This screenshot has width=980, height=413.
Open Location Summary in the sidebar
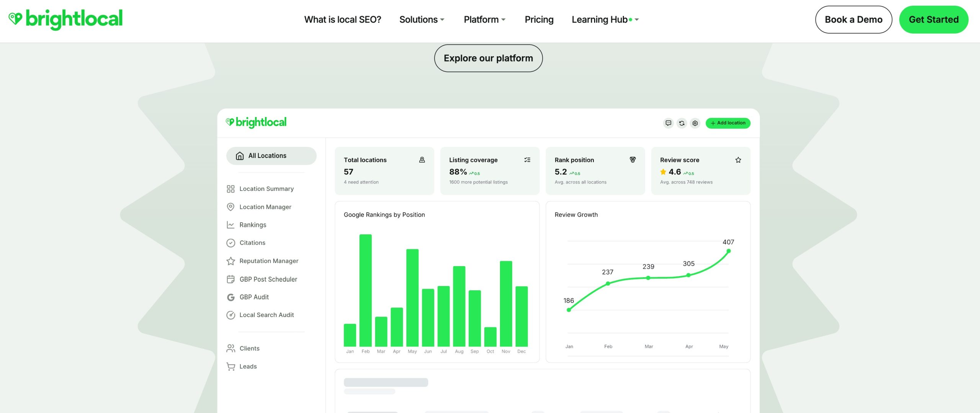point(266,189)
